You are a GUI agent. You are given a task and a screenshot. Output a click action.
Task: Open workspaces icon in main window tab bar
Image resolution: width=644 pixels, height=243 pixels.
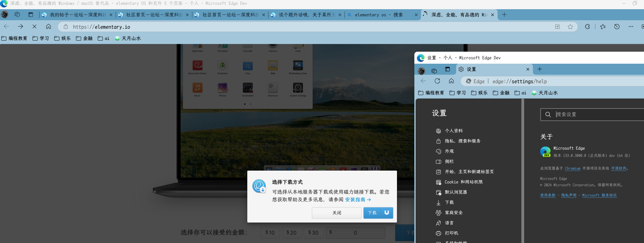coord(17,15)
